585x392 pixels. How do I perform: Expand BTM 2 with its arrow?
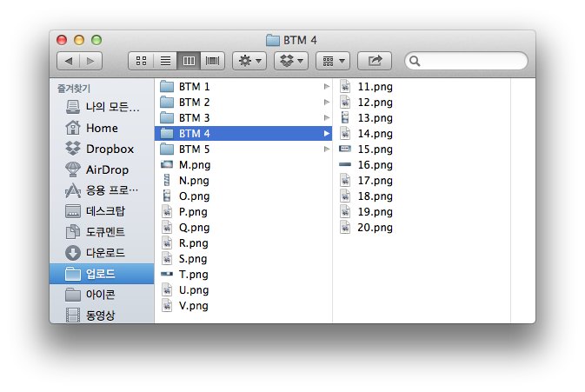(x=327, y=103)
